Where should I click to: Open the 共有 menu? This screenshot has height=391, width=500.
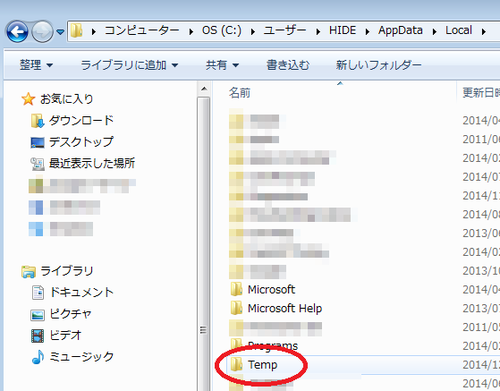(222, 65)
